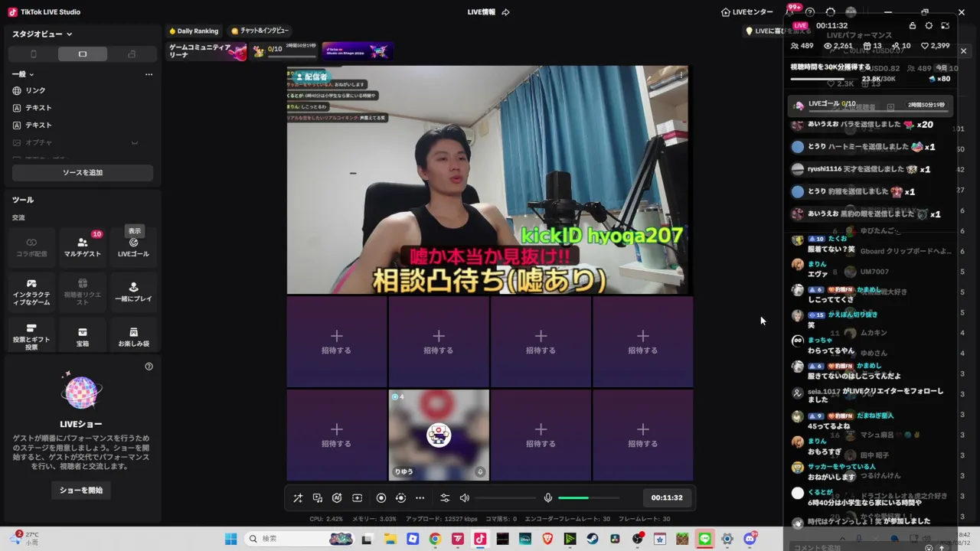This screenshot has width=980, height=551.
Task: Toggle the overlay lock icon
Action: pyautogui.click(x=912, y=25)
